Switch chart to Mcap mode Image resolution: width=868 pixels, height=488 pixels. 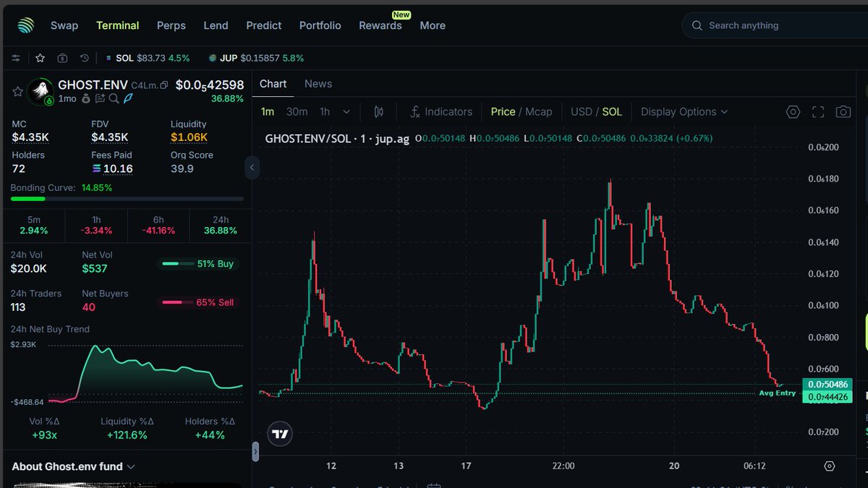click(538, 112)
